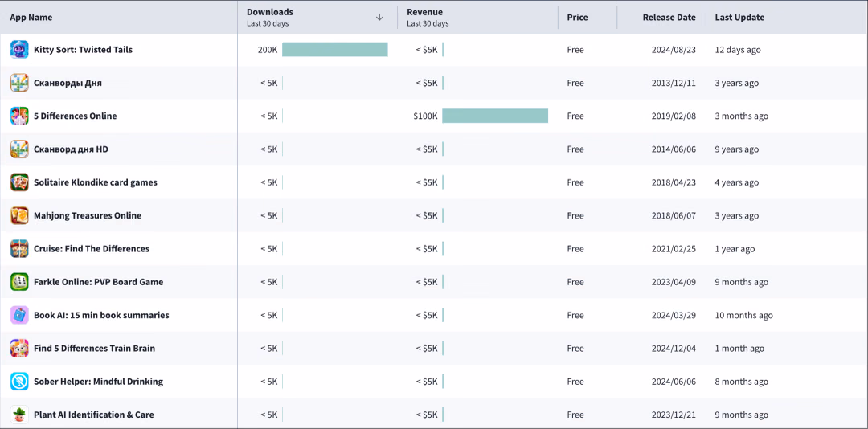868x429 pixels.
Task: Click the $100K revenue bar for 5 Differences Online
Action: pyautogui.click(x=495, y=116)
